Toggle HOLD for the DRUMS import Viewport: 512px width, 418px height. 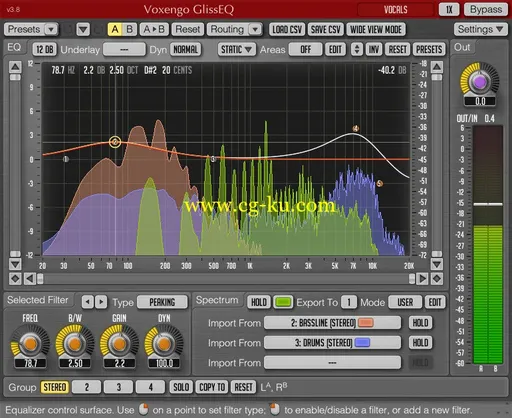tap(420, 343)
